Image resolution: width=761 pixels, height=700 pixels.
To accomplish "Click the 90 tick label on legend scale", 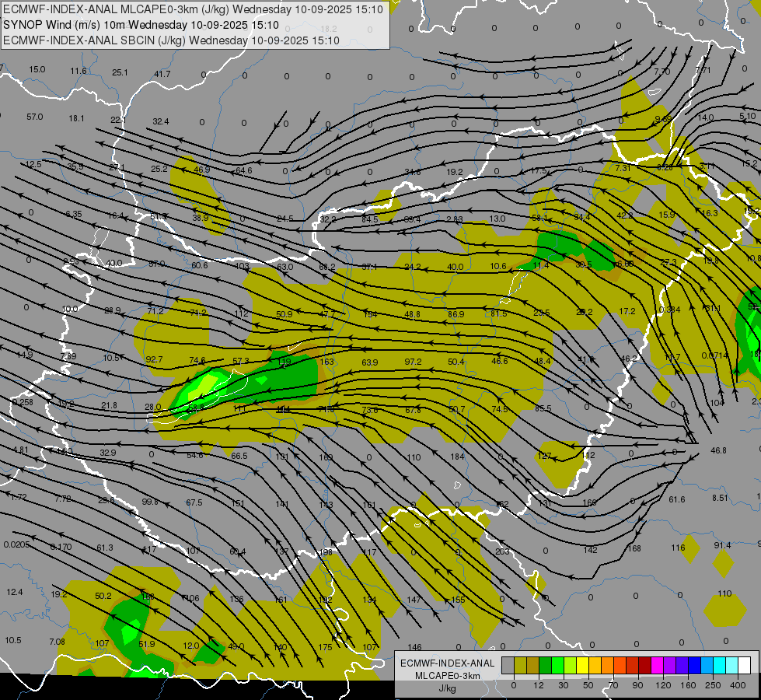I will tap(637, 685).
